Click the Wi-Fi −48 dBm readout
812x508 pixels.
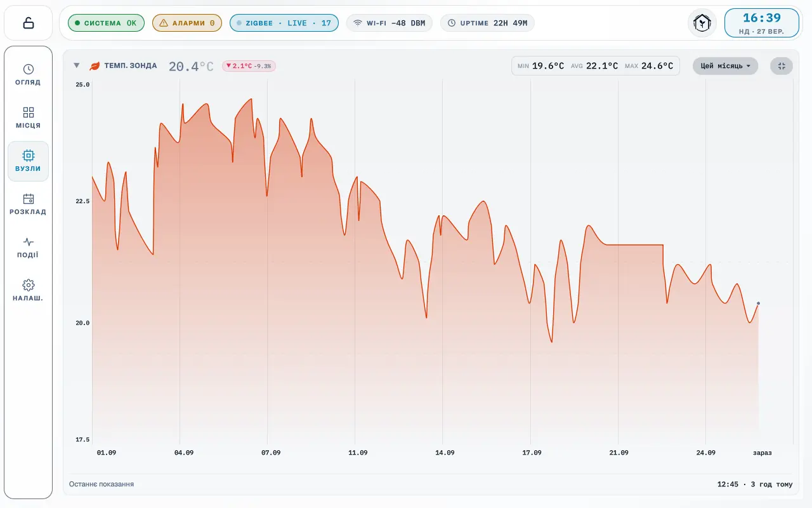[x=389, y=23]
